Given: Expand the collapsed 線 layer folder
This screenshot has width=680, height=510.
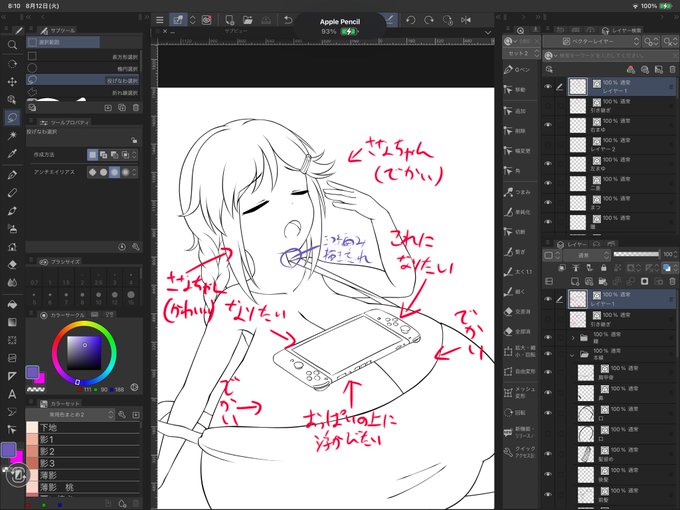Looking at the screenshot, I should tap(572, 337).
